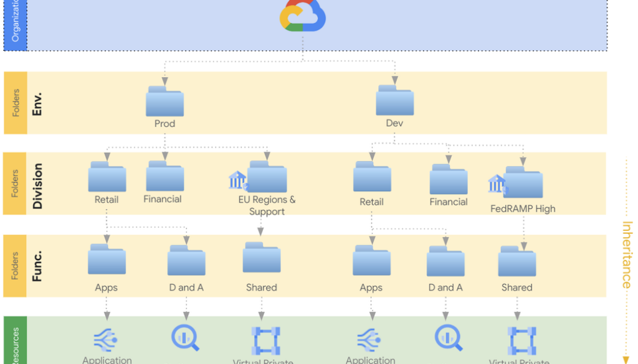Image resolution: width=638 pixels, height=364 pixels.
Task: Open the EU Regions & Support folder
Action: 267,177
